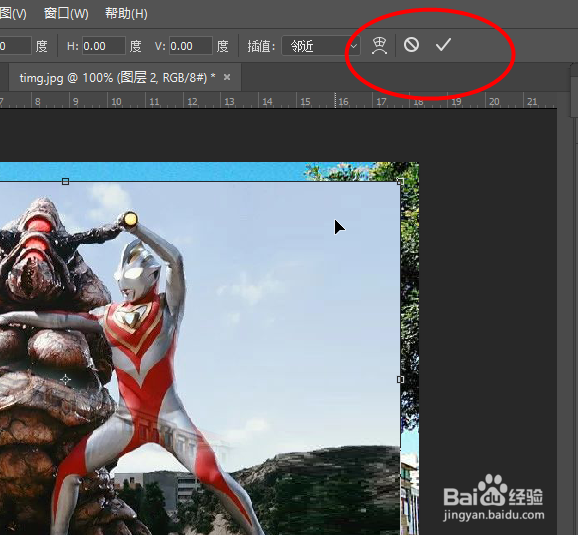
Task: Close the timg.jpg document tab
Action: 227,77
